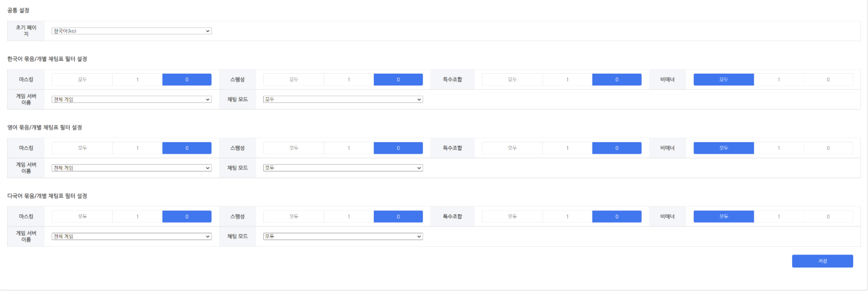The height and width of the screenshot is (291, 868).
Task: Set English 비매너 filter to 1
Action: click(779, 148)
